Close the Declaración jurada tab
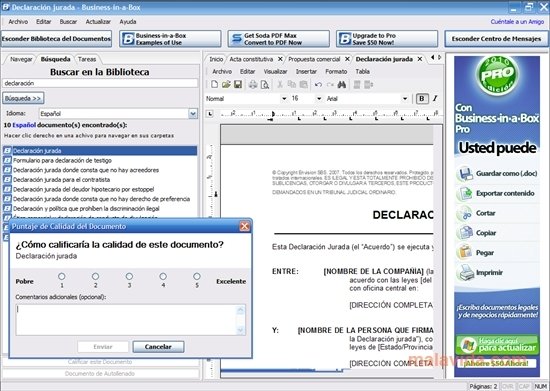 point(420,59)
